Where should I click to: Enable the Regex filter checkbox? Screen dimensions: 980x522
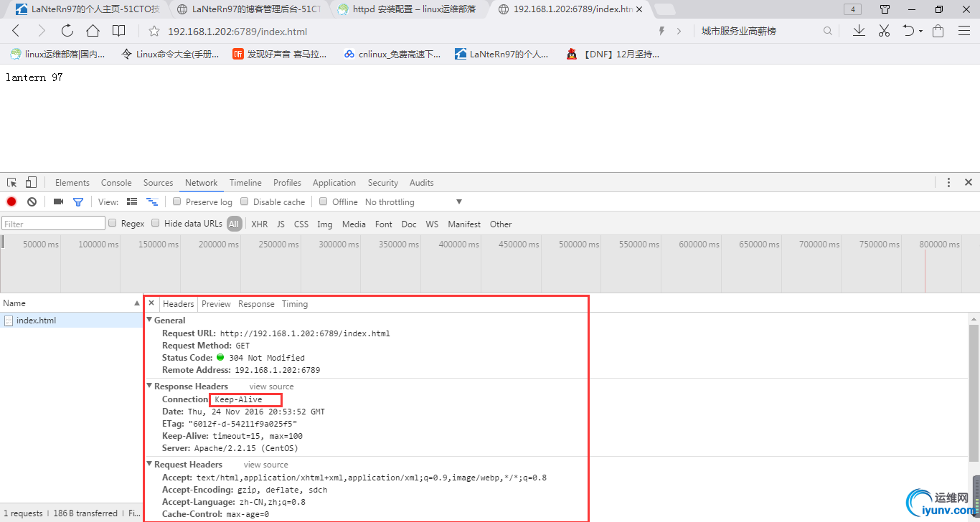(113, 223)
